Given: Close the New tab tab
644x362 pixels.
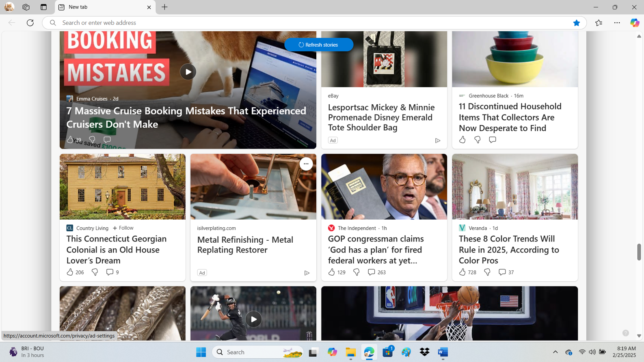Looking at the screenshot, I should point(149,7).
